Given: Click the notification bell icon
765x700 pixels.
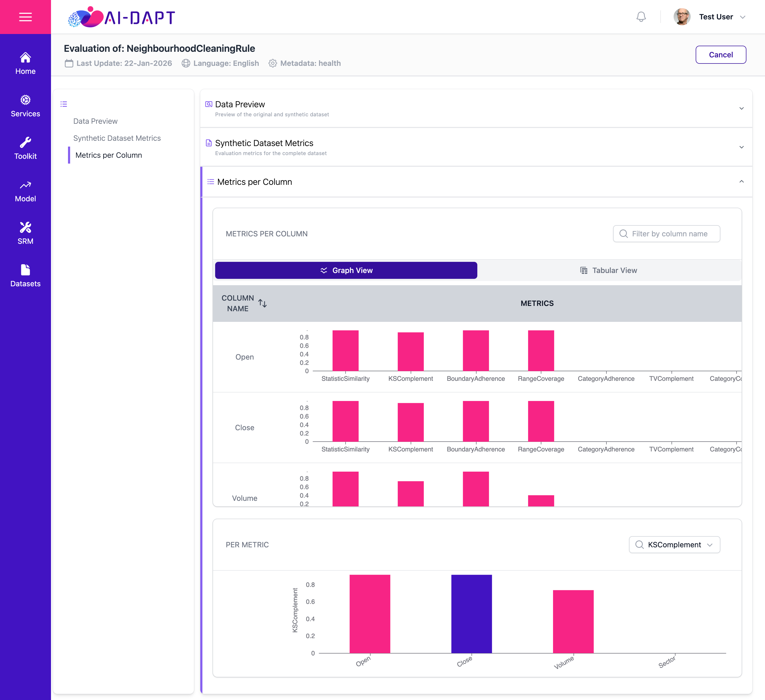Looking at the screenshot, I should pos(641,17).
